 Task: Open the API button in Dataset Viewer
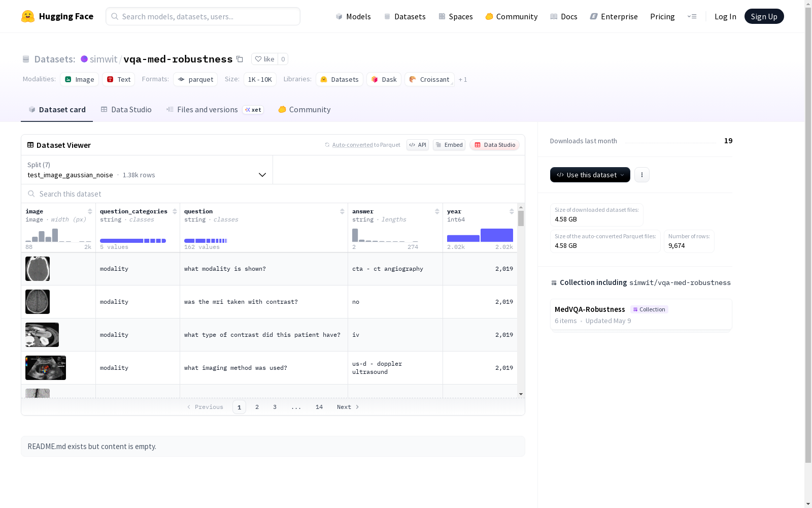[x=418, y=145]
